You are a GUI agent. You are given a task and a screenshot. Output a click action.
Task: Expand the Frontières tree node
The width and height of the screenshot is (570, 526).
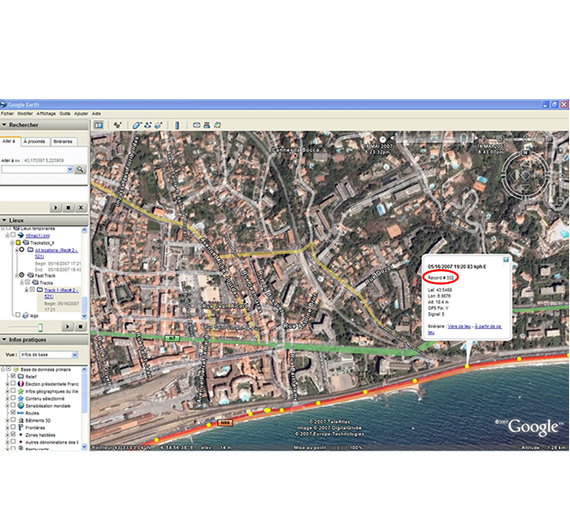(x=7, y=427)
